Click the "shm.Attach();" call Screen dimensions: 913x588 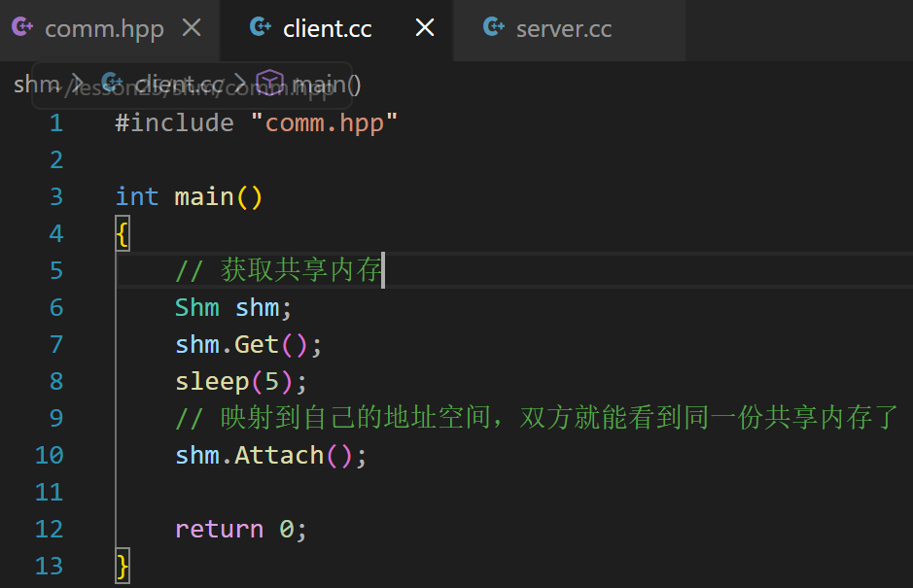270,455
